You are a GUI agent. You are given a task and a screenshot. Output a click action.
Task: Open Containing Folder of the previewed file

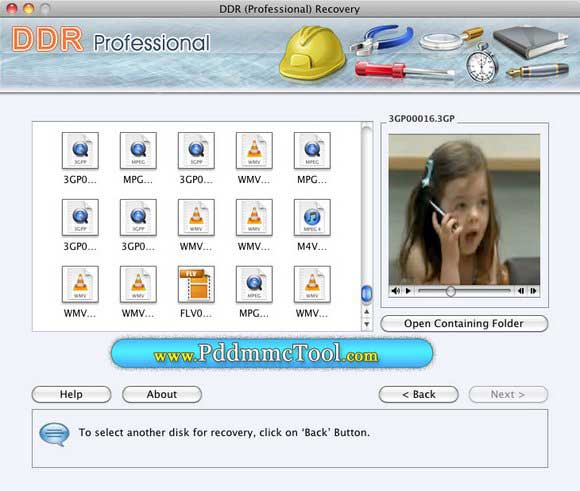pyautogui.click(x=464, y=323)
